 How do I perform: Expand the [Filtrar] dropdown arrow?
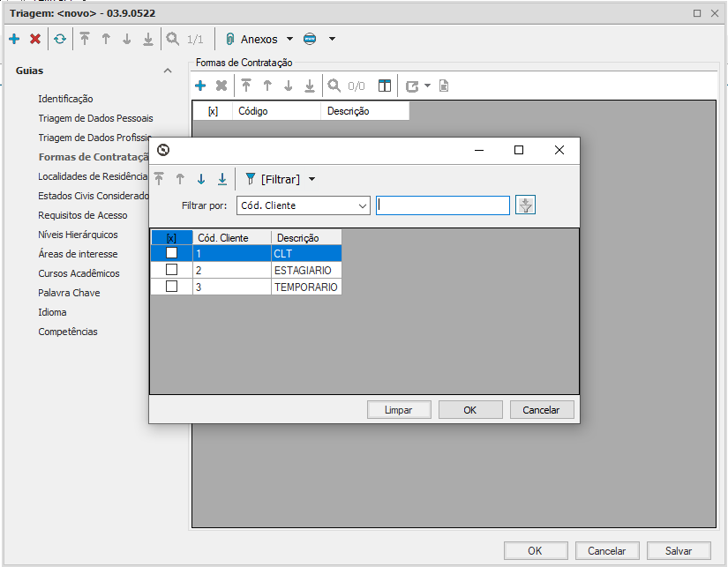tap(311, 179)
